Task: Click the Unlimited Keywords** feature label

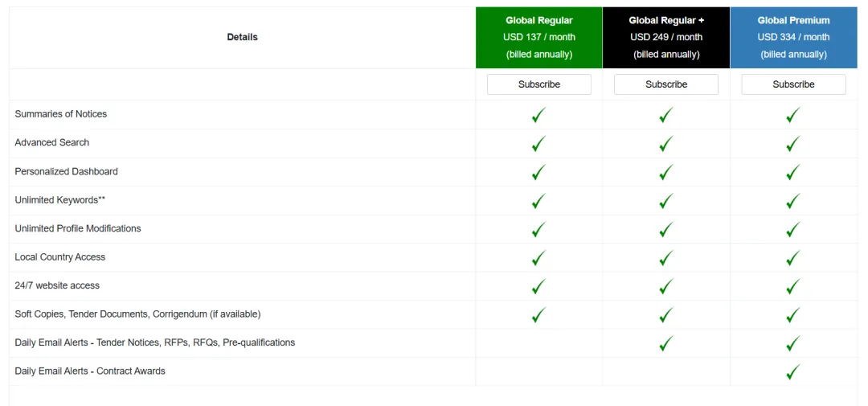Action: [60, 200]
